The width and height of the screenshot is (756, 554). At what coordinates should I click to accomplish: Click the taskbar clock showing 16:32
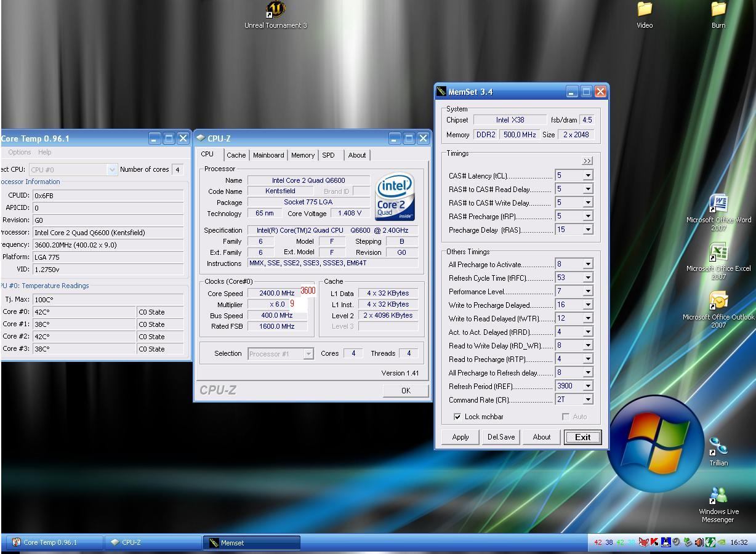click(x=739, y=542)
